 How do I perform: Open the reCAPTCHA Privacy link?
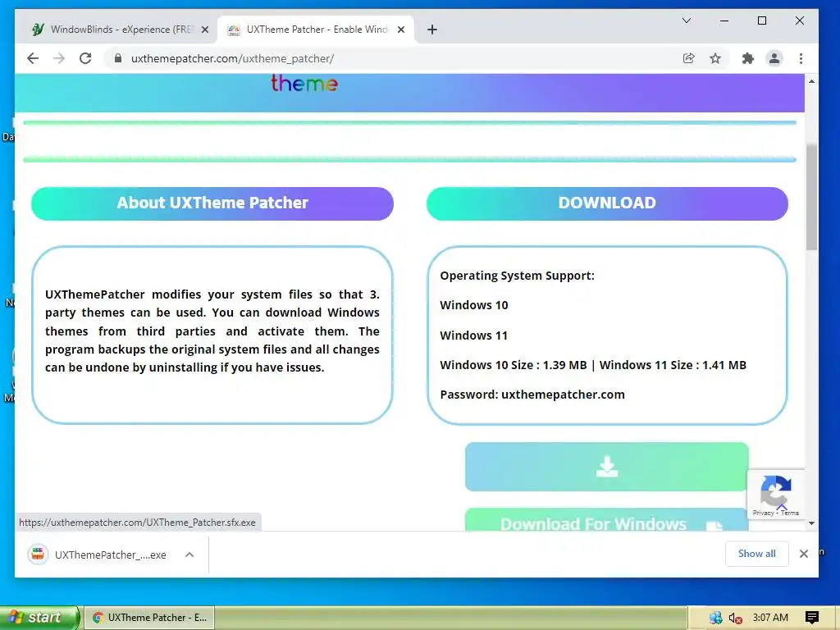[763, 513]
